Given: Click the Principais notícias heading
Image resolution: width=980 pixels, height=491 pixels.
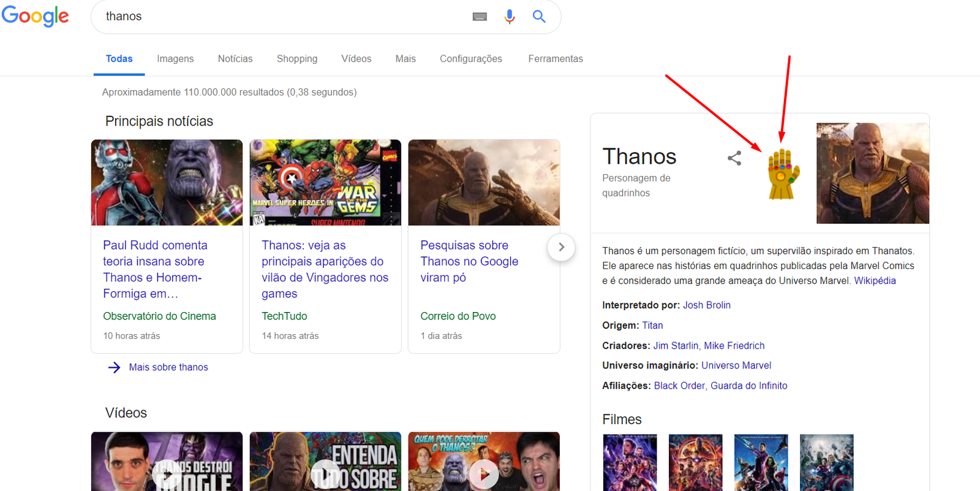Looking at the screenshot, I should tap(159, 121).
